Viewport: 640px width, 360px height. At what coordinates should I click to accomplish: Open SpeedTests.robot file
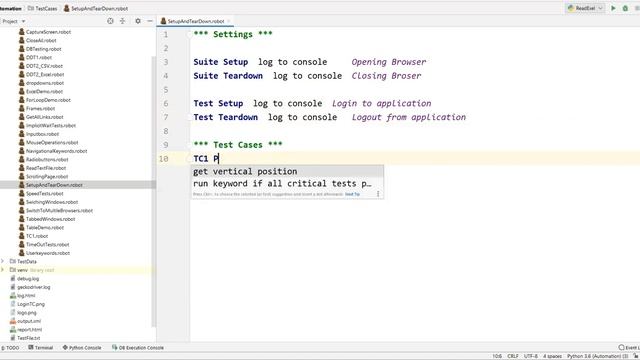[41, 193]
